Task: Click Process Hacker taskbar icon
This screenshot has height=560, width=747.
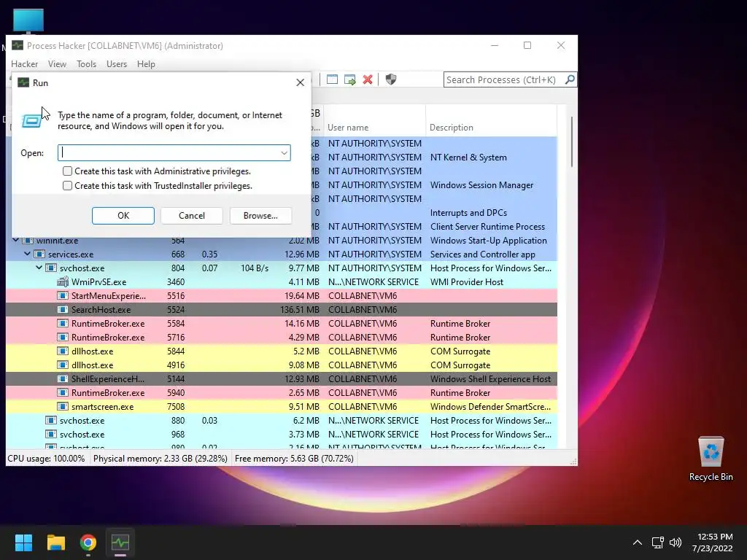Action: (x=120, y=542)
